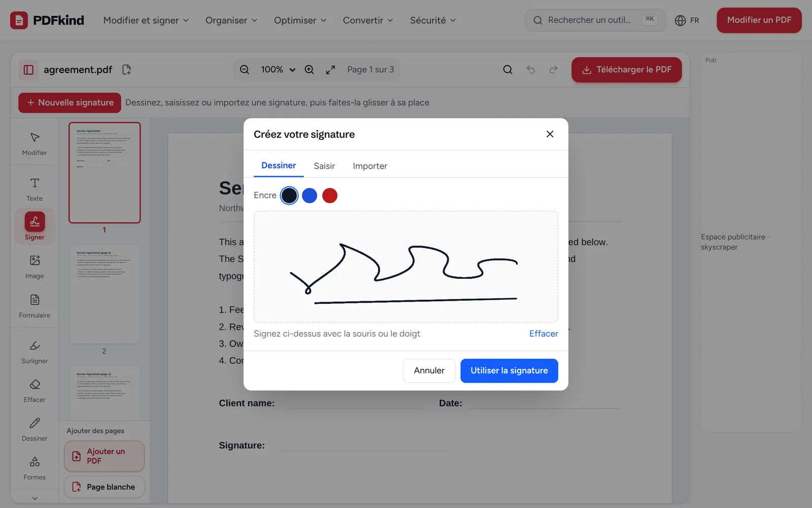This screenshot has width=812, height=508.
Task: Expand the Sécurité menu
Action: 433,20
